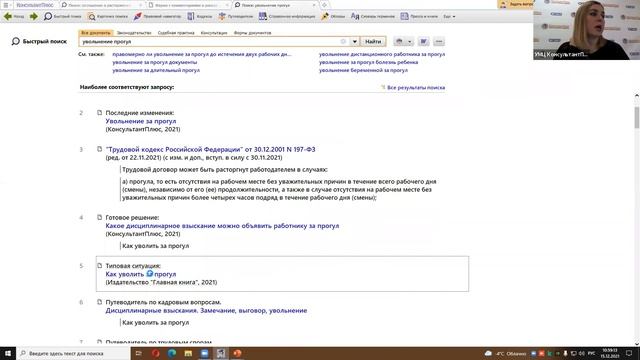The height and width of the screenshot is (360, 640).
Task: Click document icon beside Последние изменения
Action: 99,113
